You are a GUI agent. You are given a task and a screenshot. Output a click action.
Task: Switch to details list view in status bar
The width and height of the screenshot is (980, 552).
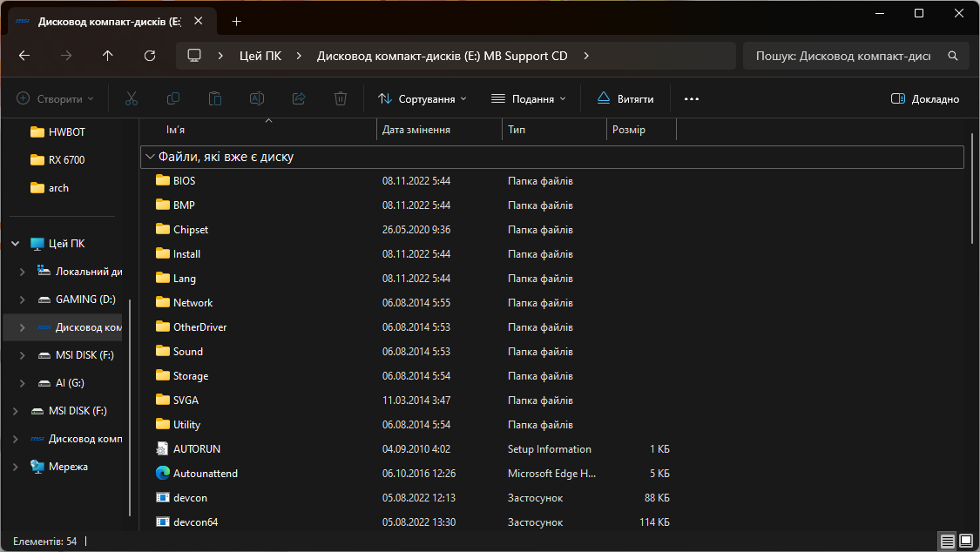947,542
